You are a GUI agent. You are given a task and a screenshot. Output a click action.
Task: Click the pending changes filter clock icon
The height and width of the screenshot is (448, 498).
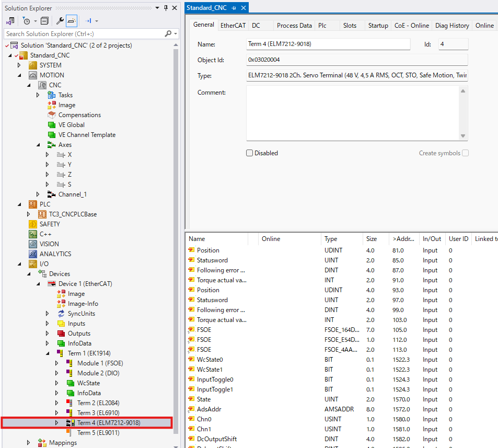[27, 21]
